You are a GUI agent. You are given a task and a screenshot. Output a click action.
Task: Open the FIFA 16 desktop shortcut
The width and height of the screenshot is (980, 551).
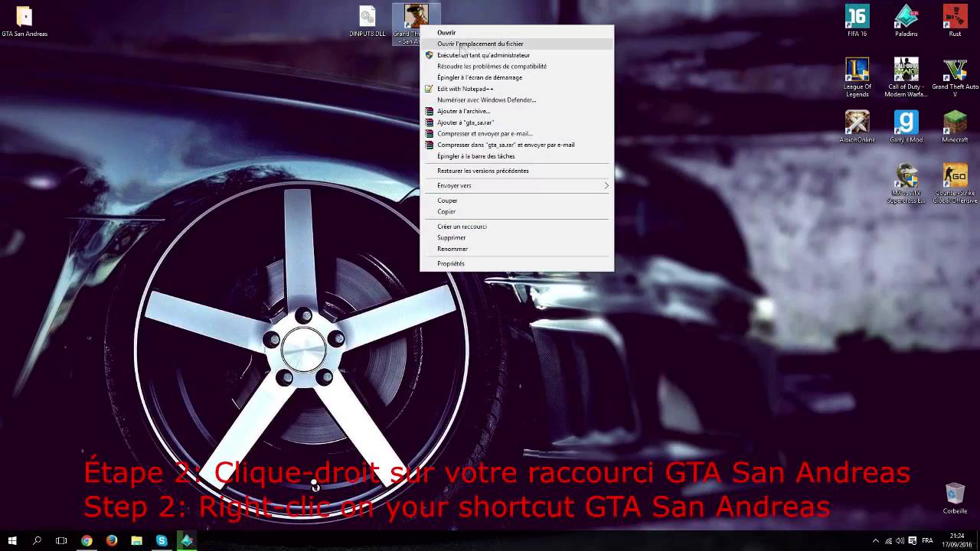tap(857, 21)
